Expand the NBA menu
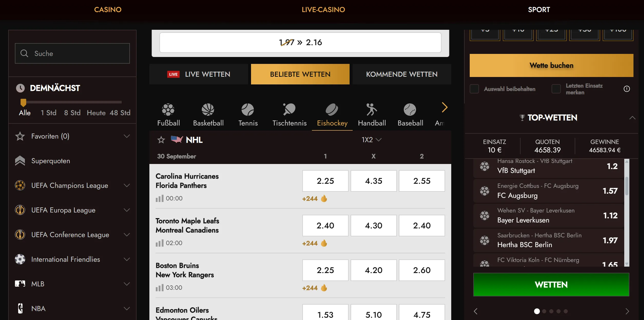This screenshot has width=644, height=320. pyautogui.click(x=127, y=308)
